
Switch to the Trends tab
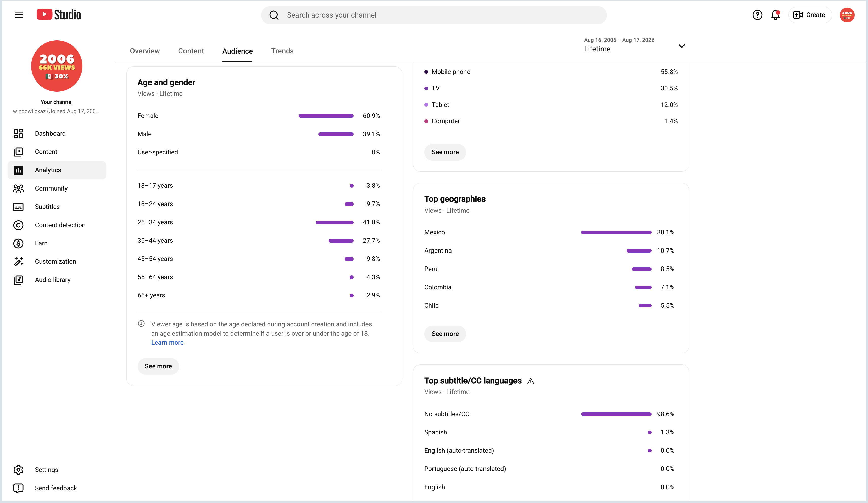282,51
